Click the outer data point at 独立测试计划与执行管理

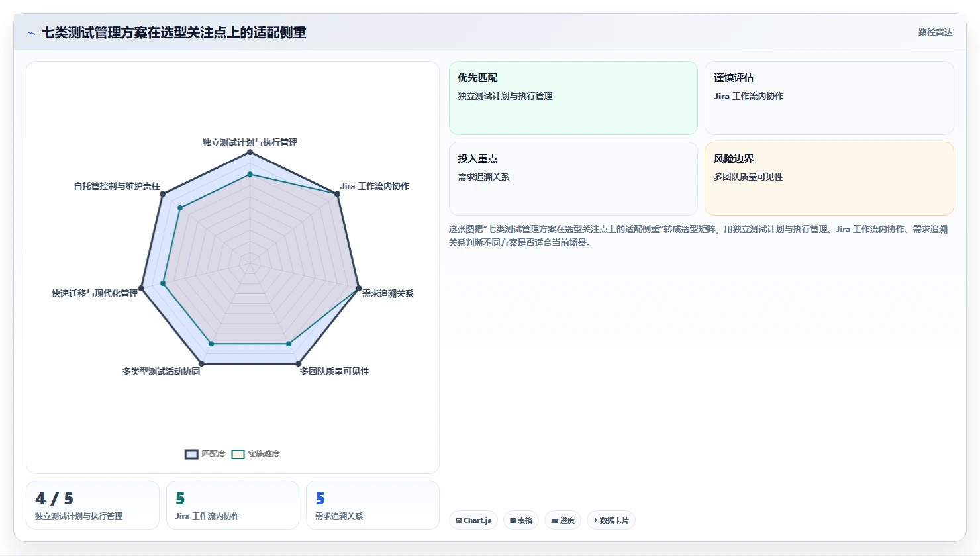(x=250, y=152)
